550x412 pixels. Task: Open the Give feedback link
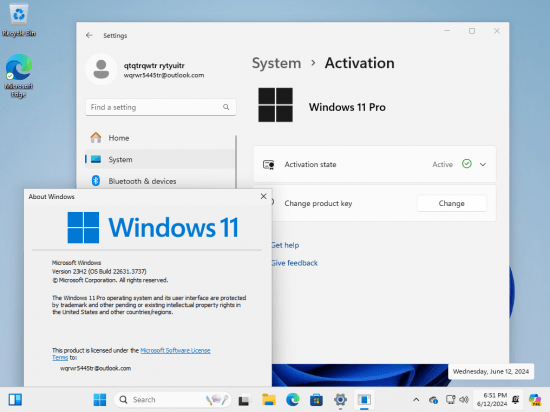tap(295, 263)
